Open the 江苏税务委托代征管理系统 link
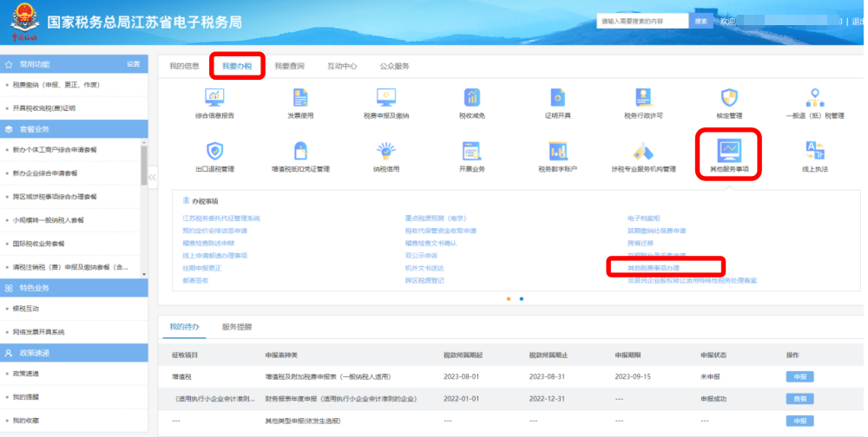Viewport: 868px width, 437px height. (221, 218)
